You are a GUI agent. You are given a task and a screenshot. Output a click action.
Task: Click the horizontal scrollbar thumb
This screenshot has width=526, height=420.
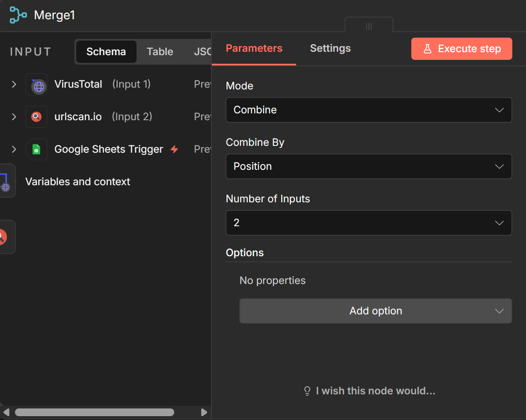tap(95, 412)
